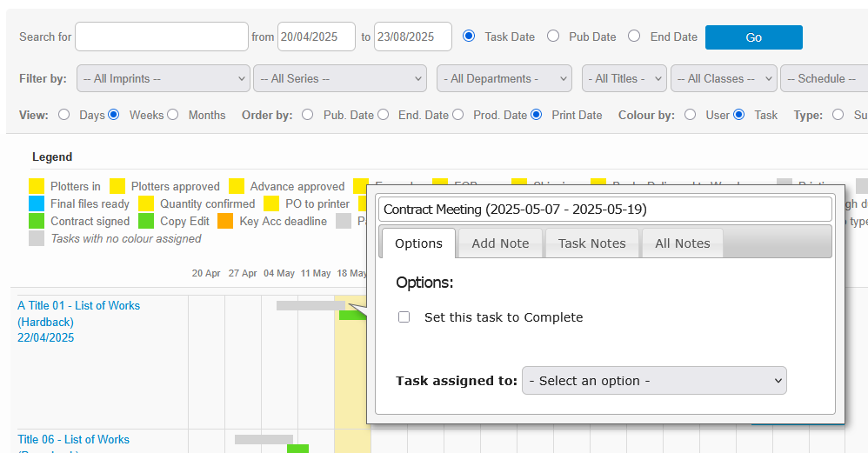
Task: Choose the Days view radio button
Action: point(64,115)
